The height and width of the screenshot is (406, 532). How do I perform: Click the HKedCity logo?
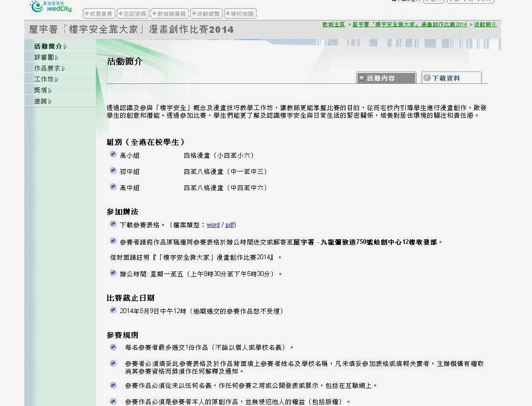[51, 7]
